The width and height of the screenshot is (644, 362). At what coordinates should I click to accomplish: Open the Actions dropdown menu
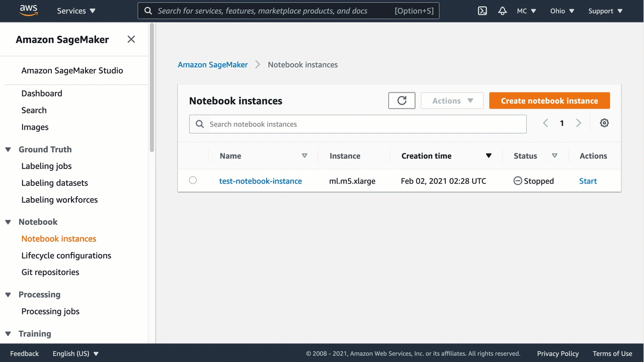[x=451, y=101]
